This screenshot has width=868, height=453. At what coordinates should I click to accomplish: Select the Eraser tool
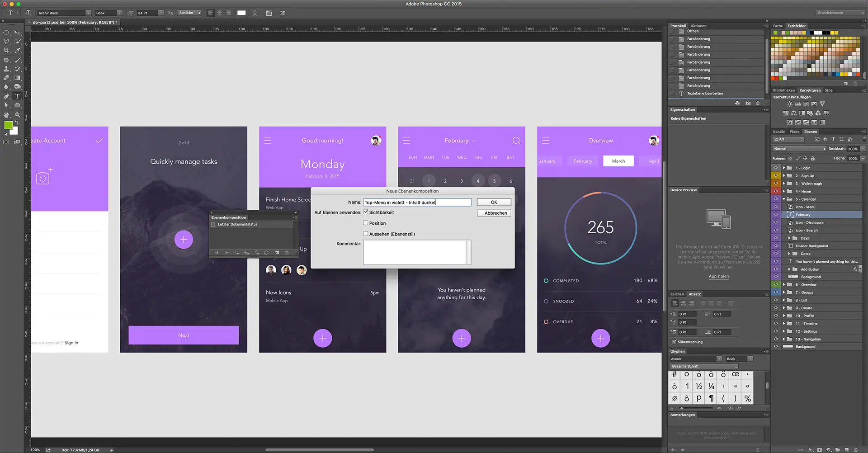tap(6, 78)
